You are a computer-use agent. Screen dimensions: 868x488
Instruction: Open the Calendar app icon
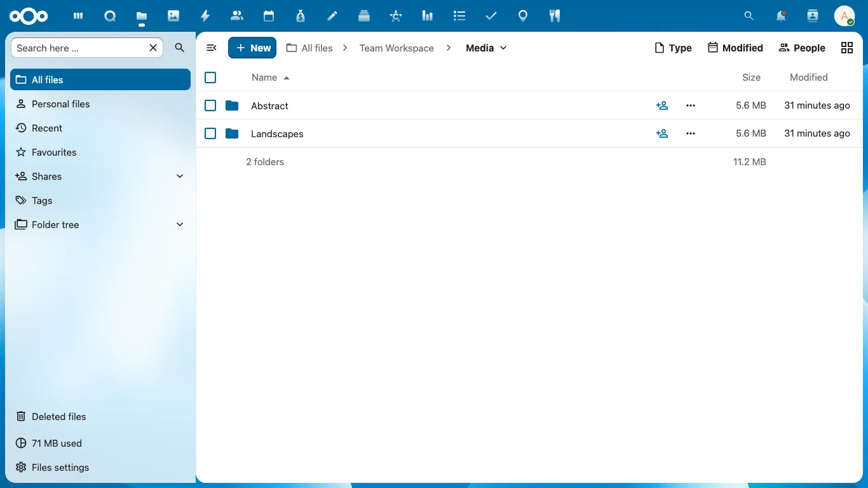(269, 16)
